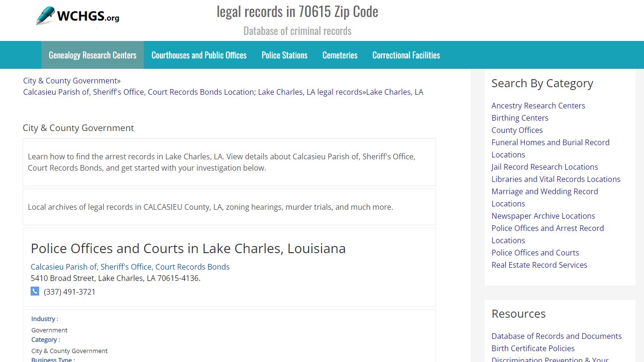
Task: Select Birthing Centers category
Action: 520,118
